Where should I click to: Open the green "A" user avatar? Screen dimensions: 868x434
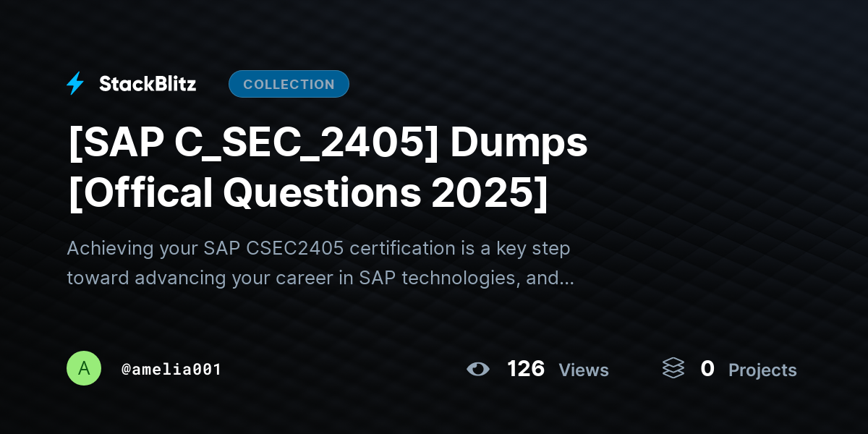click(x=84, y=369)
